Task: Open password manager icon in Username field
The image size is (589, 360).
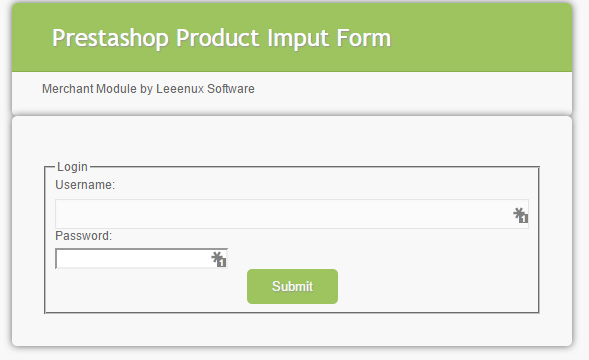Action: tap(521, 215)
